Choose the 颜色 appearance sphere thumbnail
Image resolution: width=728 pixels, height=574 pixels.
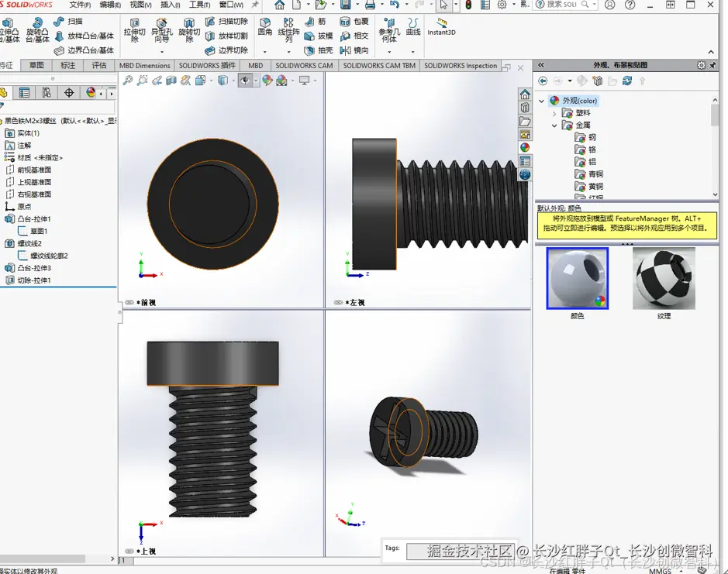[x=577, y=278]
